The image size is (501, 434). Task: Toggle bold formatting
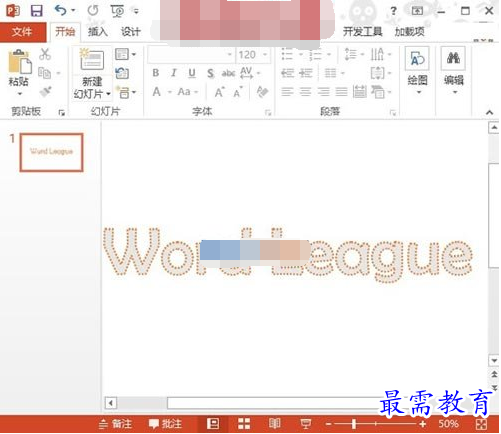155,73
